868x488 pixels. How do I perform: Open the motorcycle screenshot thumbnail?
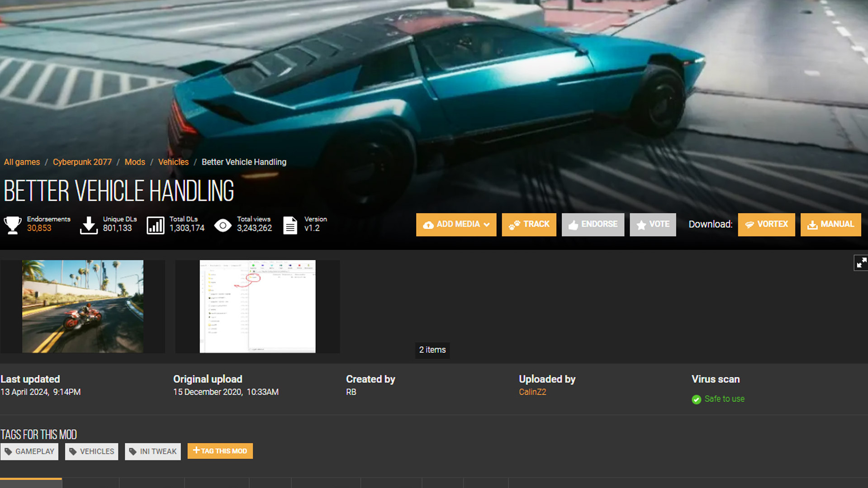click(x=83, y=306)
